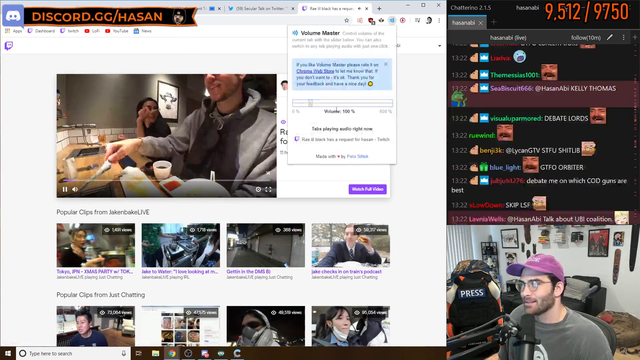
Task: Open a new Chrome tab
Action: (x=379, y=8)
